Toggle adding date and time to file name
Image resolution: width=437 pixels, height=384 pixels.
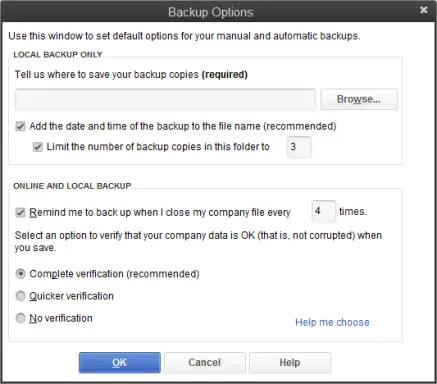(20, 126)
